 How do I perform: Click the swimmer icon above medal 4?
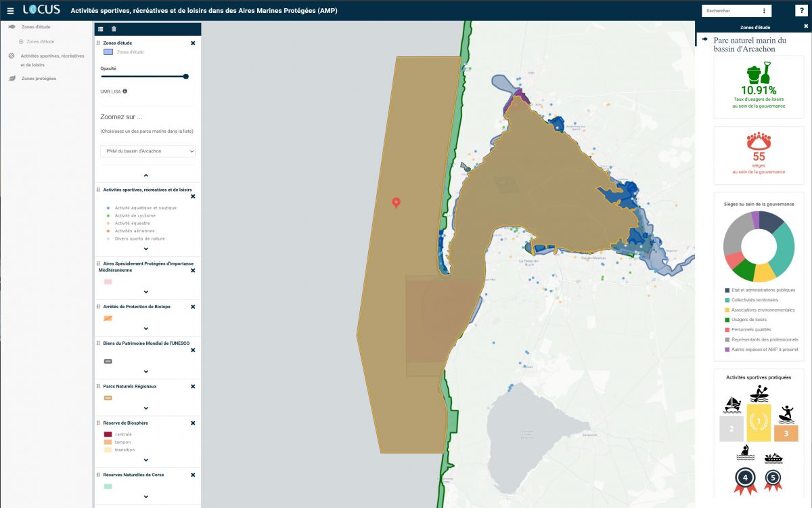745,452
